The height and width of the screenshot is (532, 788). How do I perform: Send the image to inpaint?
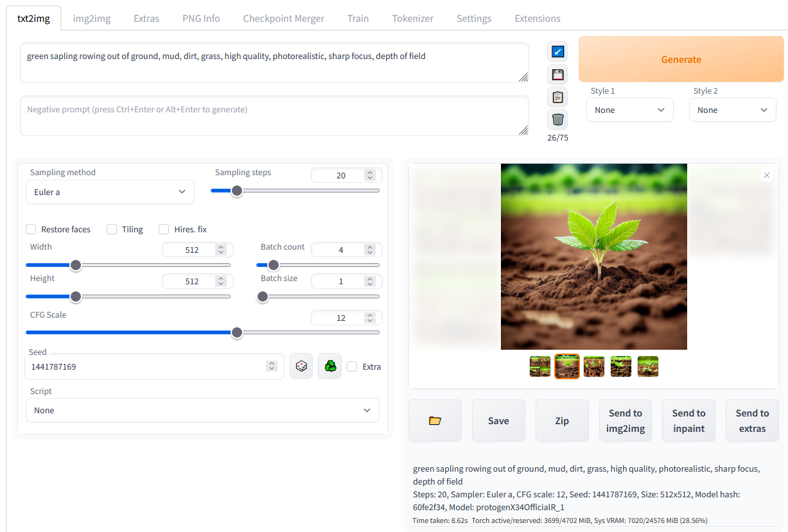pos(688,420)
